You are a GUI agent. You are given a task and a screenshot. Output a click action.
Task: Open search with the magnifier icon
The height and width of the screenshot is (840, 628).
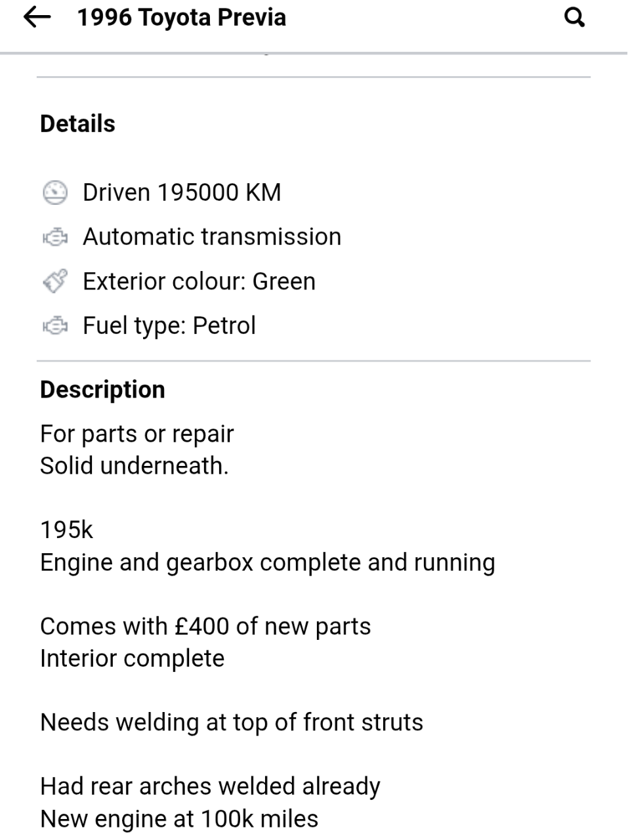[574, 18]
